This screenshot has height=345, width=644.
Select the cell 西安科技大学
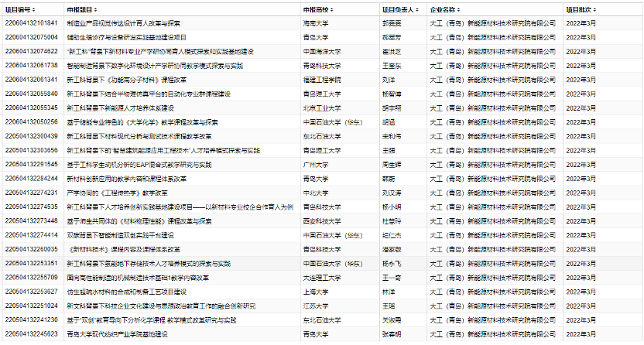322,221
